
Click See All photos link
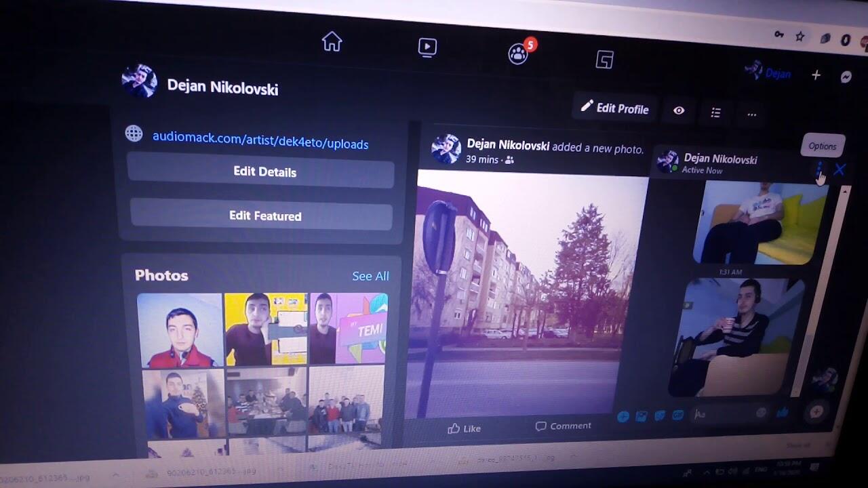pyautogui.click(x=370, y=276)
